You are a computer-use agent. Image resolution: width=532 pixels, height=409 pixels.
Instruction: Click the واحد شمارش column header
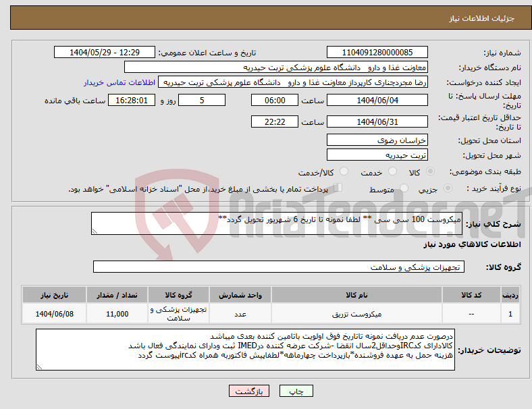click(x=240, y=295)
